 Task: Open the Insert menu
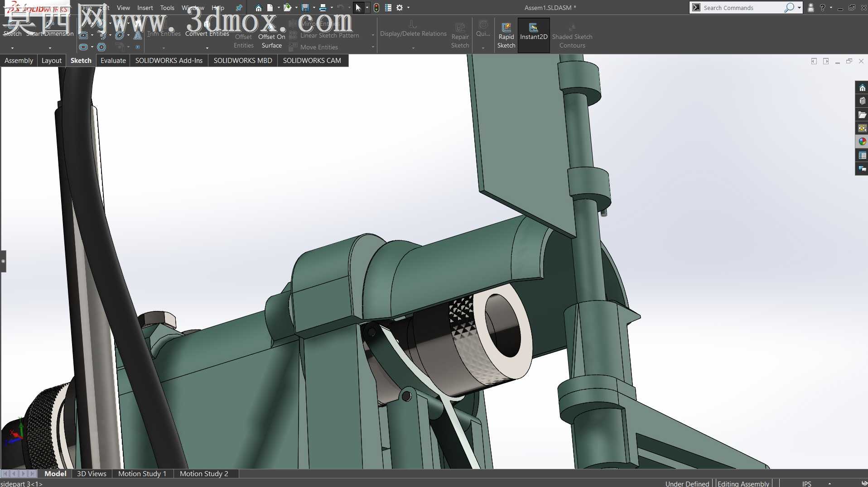[x=145, y=8]
